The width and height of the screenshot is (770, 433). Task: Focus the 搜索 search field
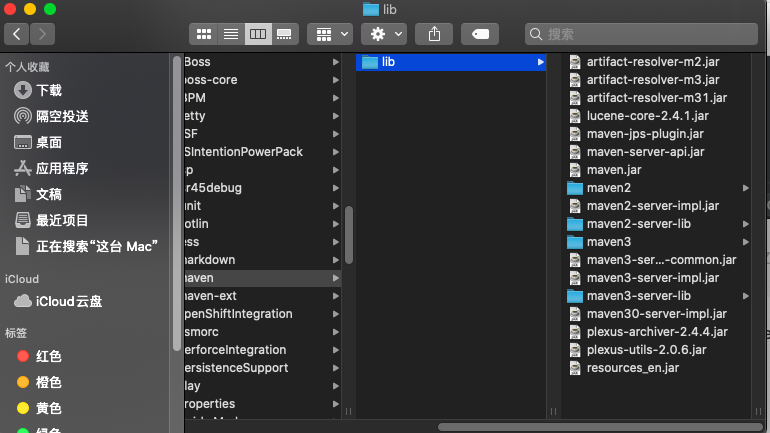click(641, 34)
